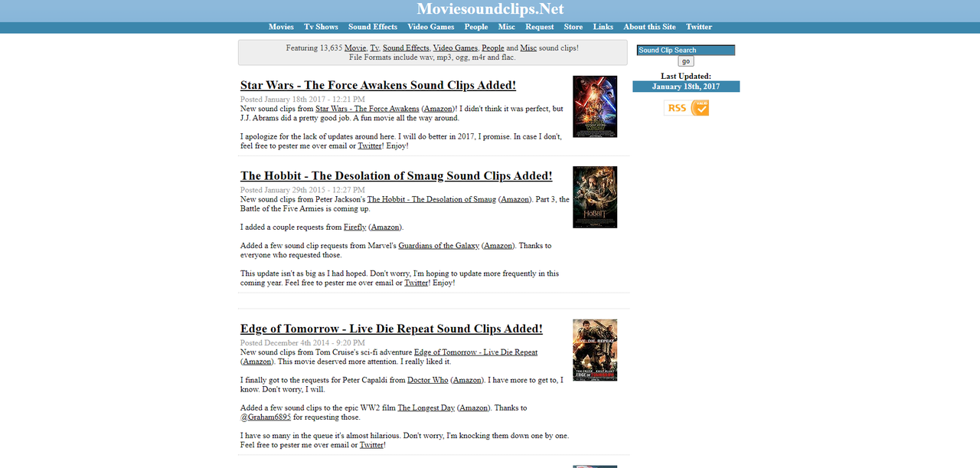Click the @Graham6895 link
Viewport: 980px width, 468px height.
pyautogui.click(x=266, y=417)
